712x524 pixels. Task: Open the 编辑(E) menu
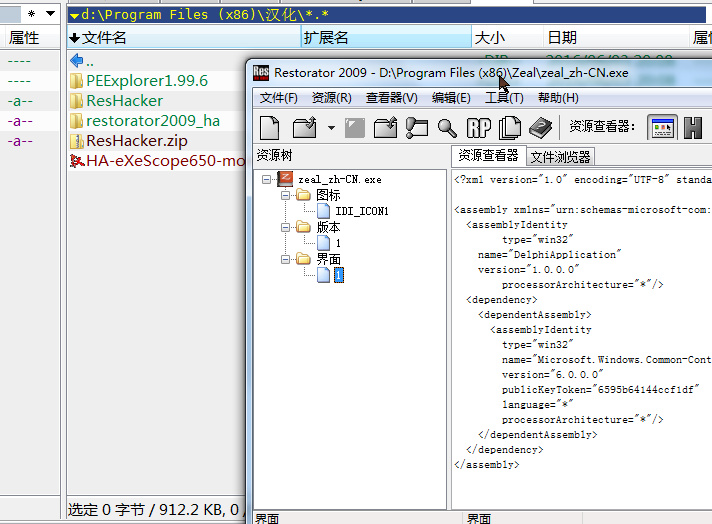point(451,98)
